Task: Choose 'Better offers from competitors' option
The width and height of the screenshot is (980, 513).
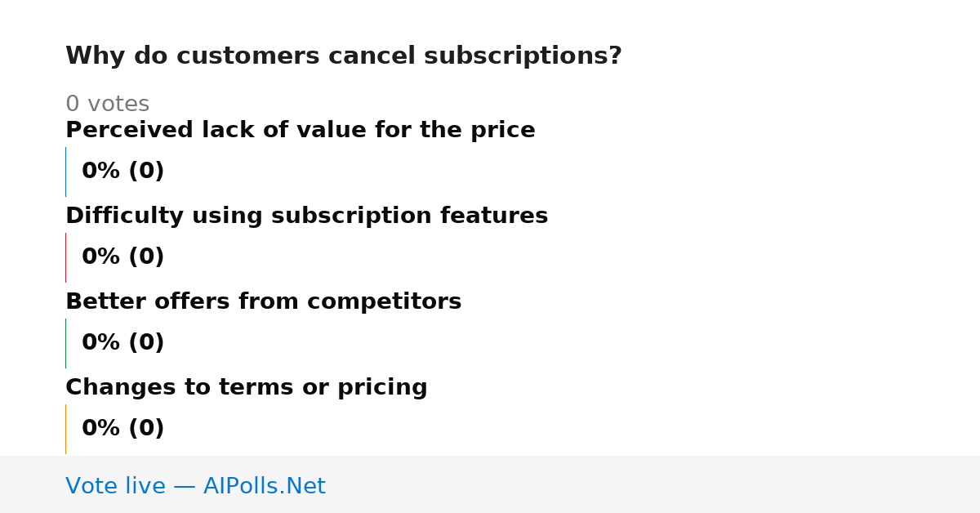Action: coord(263,302)
